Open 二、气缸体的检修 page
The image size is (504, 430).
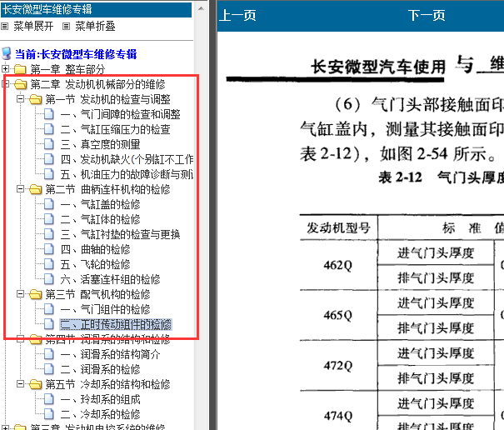(100, 219)
